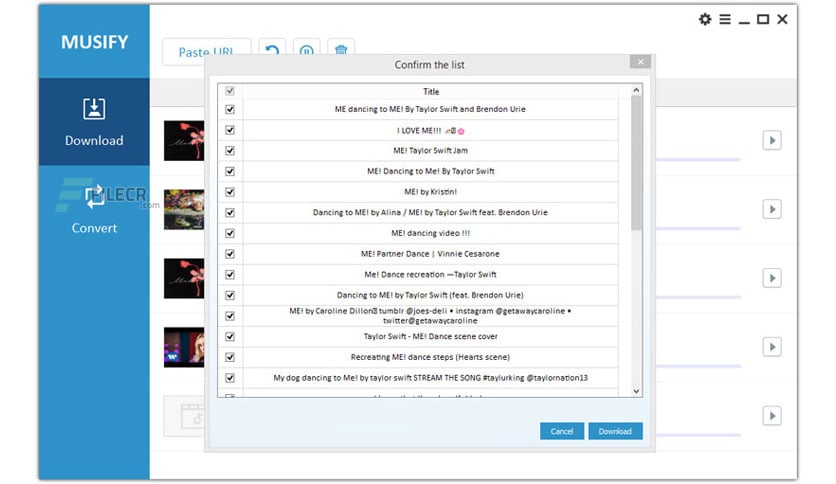836x484 pixels.
Task: Switch to the Convert sidebar tab
Action: pos(94,209)
